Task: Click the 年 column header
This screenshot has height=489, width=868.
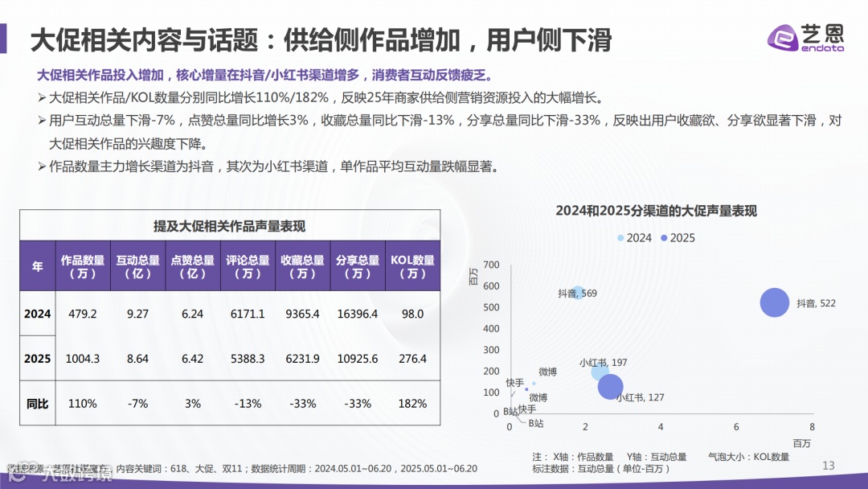Action: pyautogui.click(x=37, y=266)
